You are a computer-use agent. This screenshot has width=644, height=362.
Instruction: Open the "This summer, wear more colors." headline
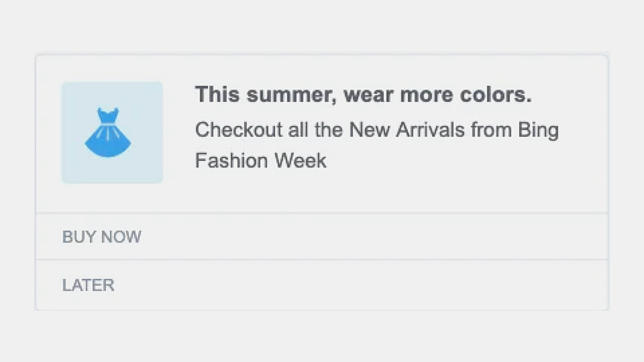click(x=363, y=94)
